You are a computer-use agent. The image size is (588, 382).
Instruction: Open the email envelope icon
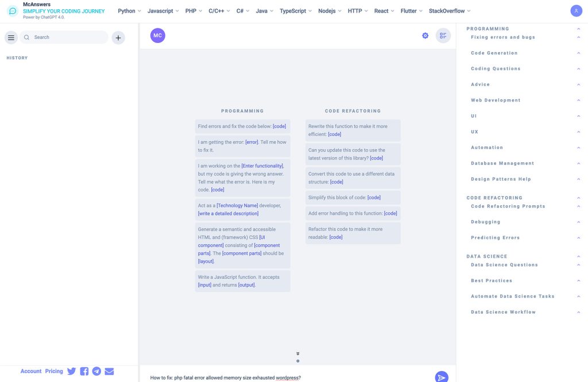click(x=109, y=371)
